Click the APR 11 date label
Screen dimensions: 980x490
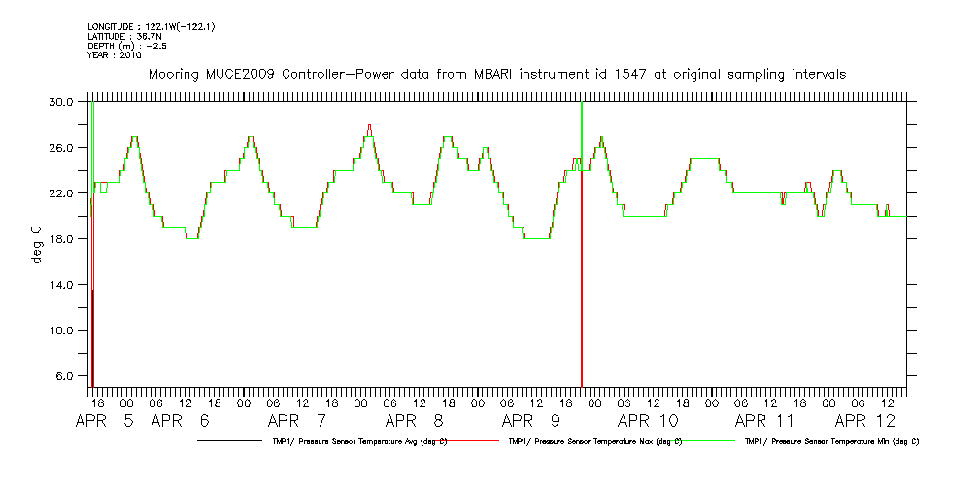pyautogui.click(x=764, y=422)
